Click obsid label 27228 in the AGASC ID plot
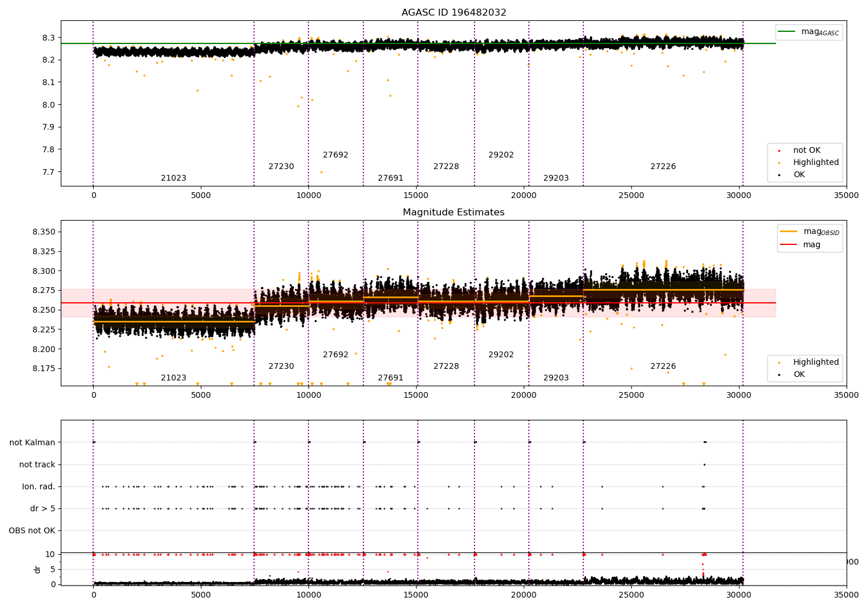The image size is (868, 608). click(446, 167)
